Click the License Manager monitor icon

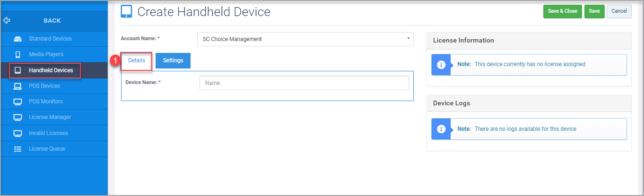[17, 117]
